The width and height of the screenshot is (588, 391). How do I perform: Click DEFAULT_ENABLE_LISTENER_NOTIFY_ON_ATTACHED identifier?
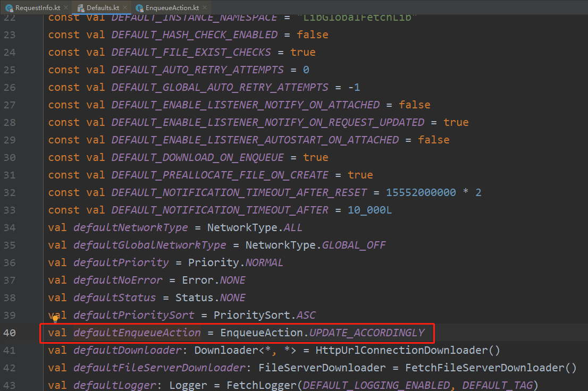[x=245, y=105]
